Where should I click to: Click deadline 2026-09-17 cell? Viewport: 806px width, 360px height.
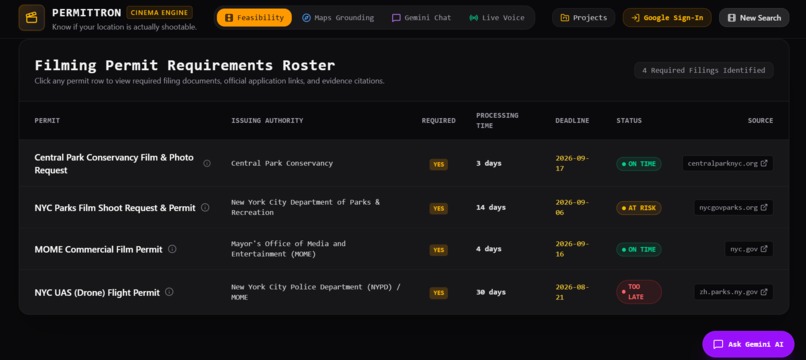click(x=572, y=163)
